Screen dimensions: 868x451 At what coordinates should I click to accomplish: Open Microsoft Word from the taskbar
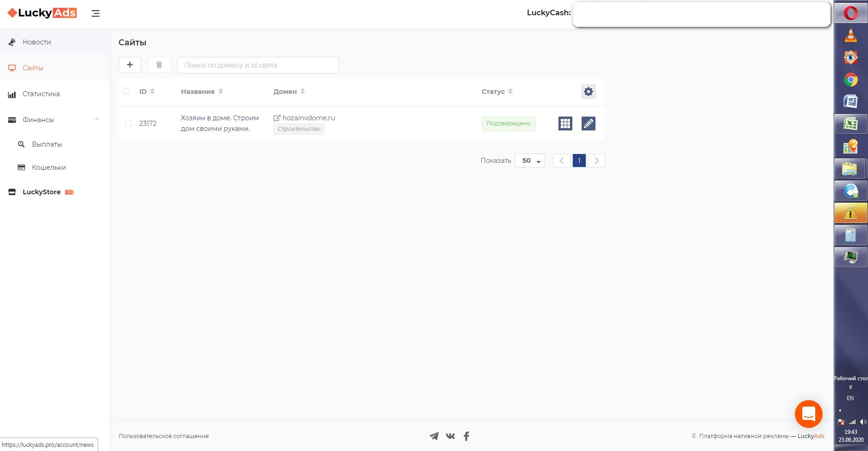pos(850,101)
